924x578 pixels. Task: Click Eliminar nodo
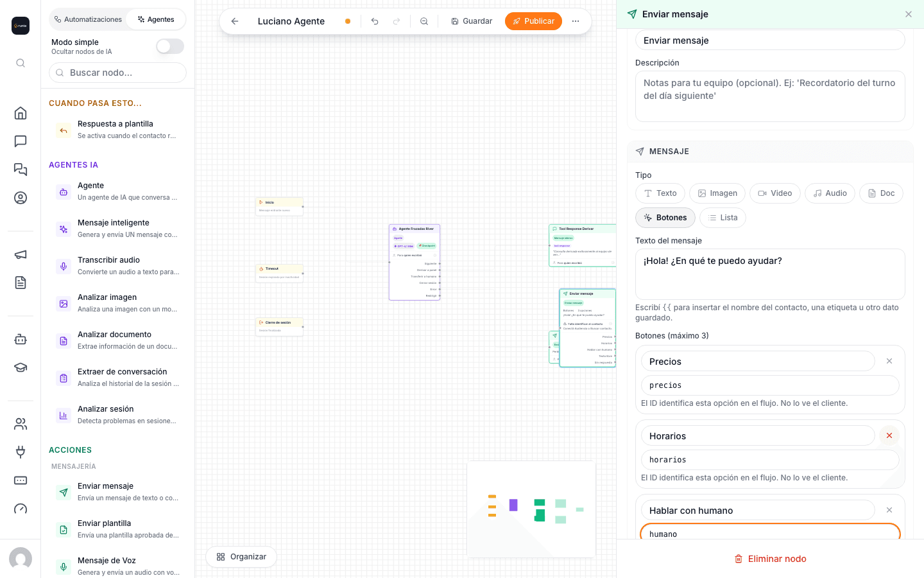point(770,559)
